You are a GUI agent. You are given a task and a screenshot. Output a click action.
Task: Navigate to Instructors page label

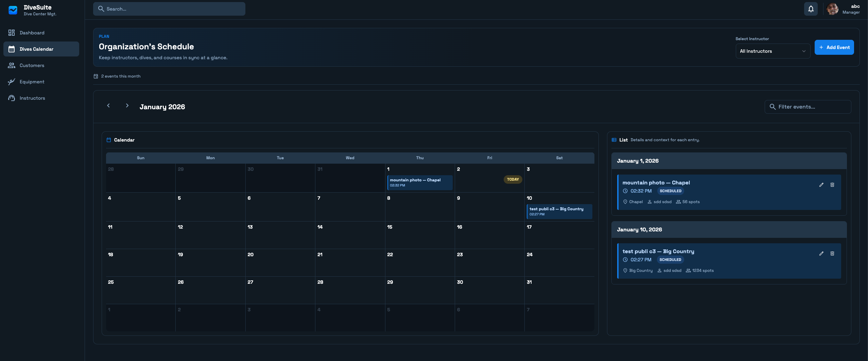click(32, 98)
